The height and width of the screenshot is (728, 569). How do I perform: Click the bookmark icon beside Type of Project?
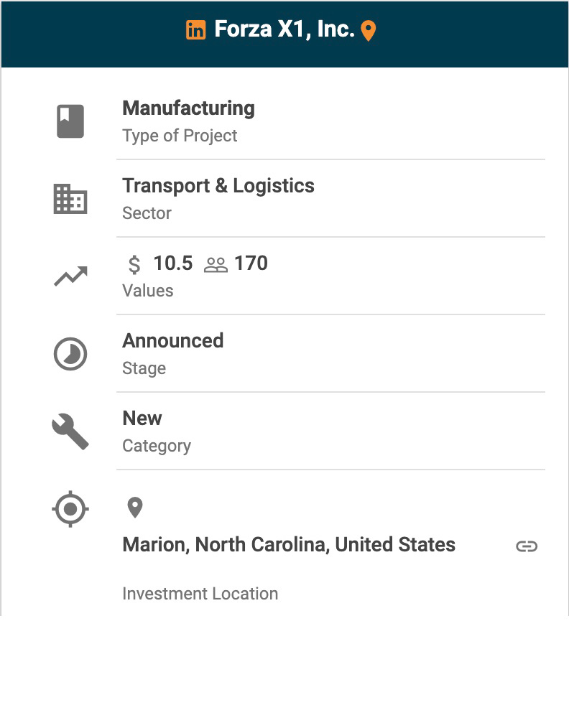pos(70,121)
